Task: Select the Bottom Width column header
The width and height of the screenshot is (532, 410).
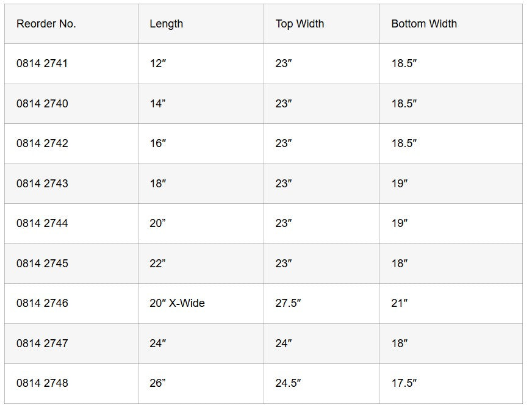Action: 424,24
